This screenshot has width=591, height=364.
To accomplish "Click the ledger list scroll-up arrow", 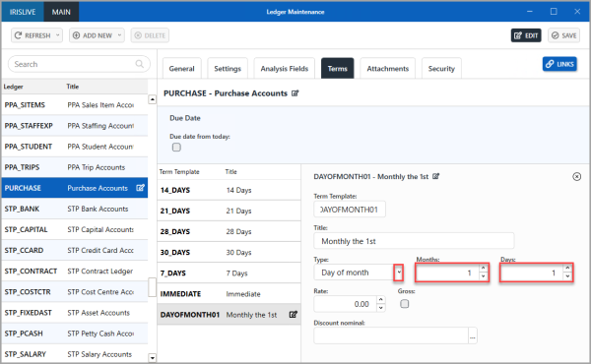I will click(x=153, y=99).
